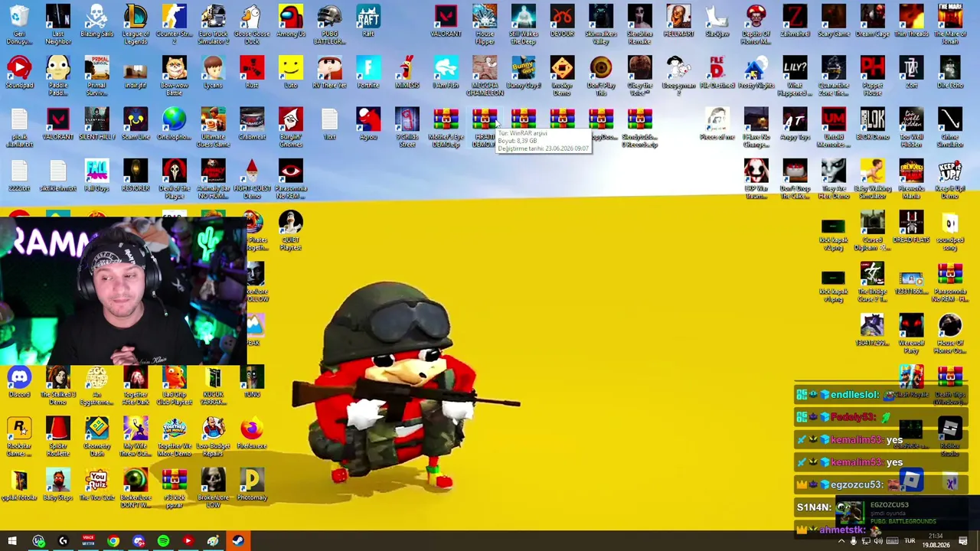Click the Crime Simulator shortcut
Image resolution: width=980 pixels, height=551 pixels.
pyautogui.click(x=950, y=127)
